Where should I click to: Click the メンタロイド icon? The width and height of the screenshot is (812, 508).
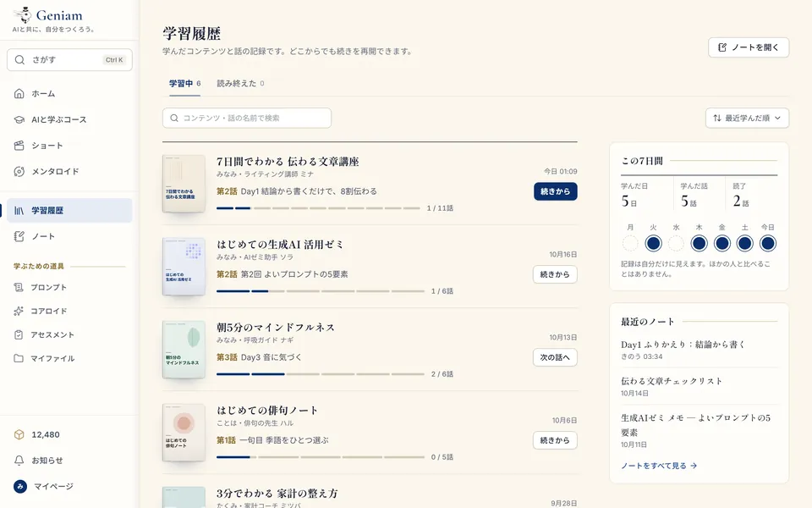(19, 171)
